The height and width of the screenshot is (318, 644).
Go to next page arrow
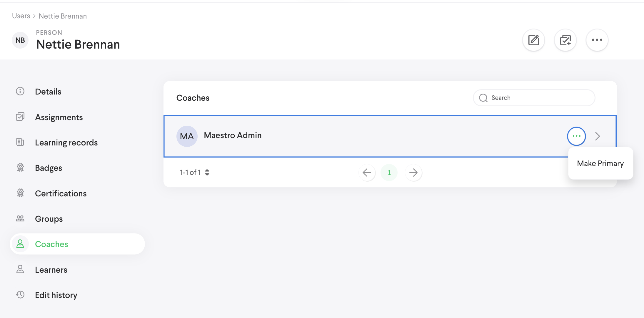coord(413,173)
